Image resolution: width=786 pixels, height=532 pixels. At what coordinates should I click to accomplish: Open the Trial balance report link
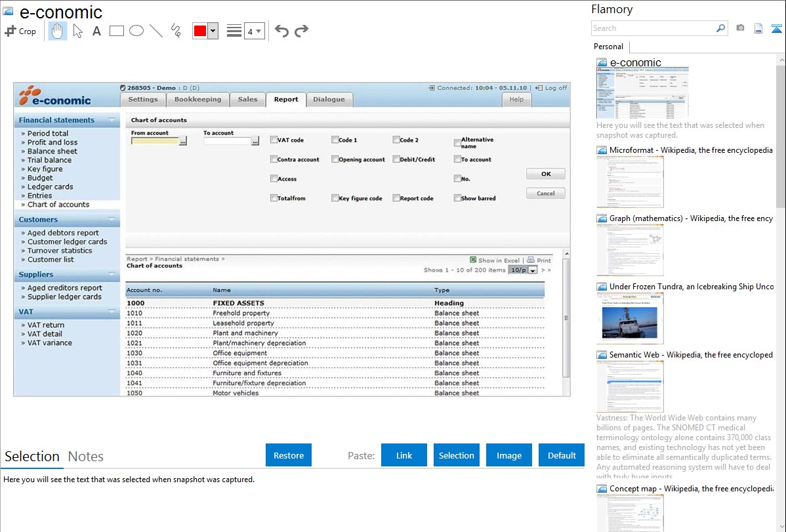49,160
